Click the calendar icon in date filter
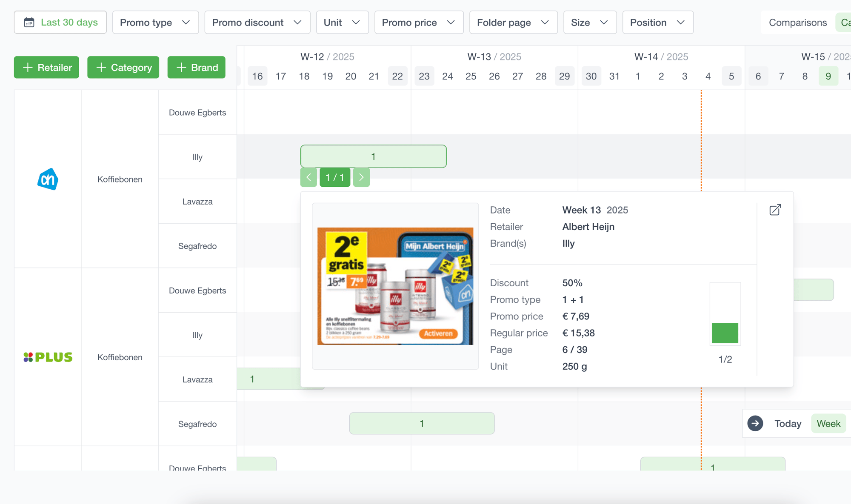This screenshot has height=504, width=851. pos(29,22)
